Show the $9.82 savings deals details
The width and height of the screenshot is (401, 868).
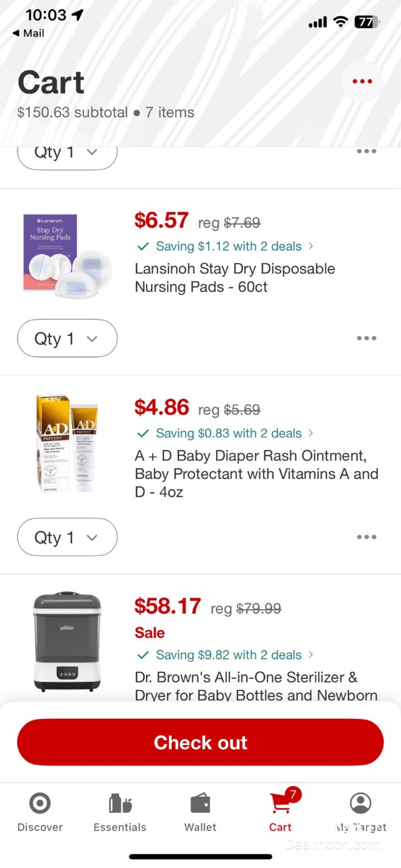(226, 655)
